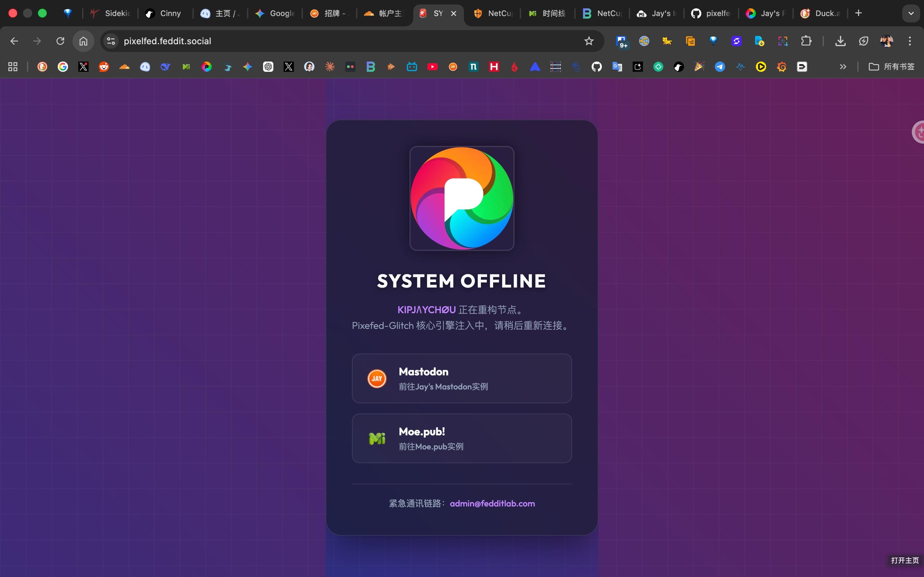Viewport: 924px width, 577px height.
Task: Open downloads icon in toolbar
Action: tap(840, 41)
